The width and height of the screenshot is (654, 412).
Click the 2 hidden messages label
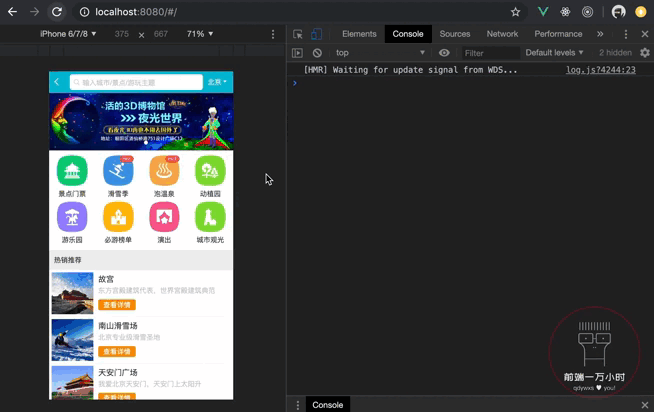pos(615,53)
